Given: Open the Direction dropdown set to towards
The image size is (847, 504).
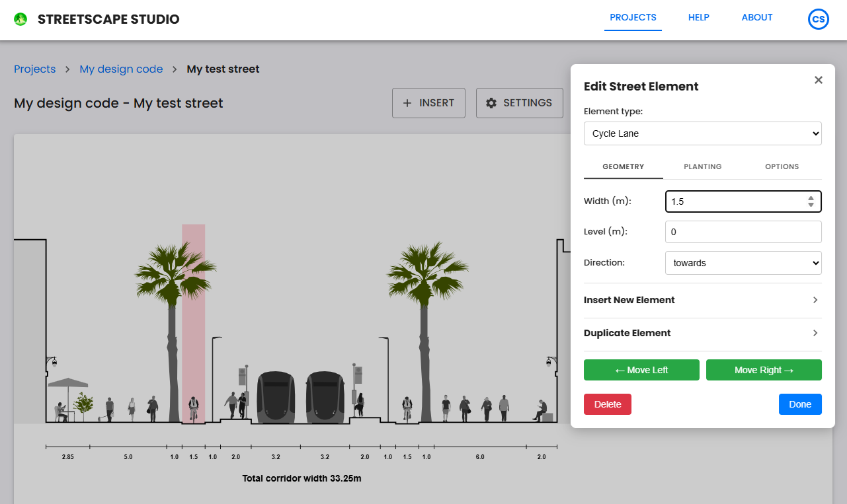Looking at the screenshot, I should 743,262.
